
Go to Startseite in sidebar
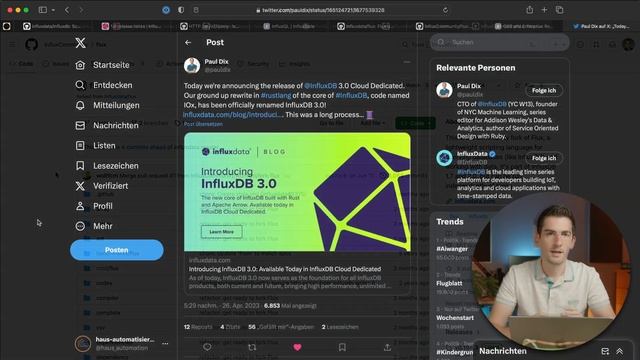tap(102, 65)
